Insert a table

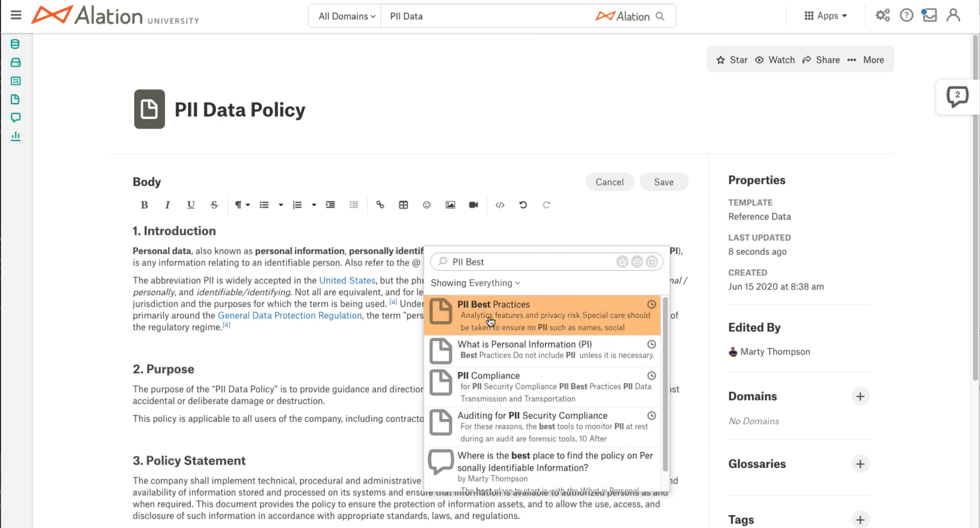coord(403,205)
